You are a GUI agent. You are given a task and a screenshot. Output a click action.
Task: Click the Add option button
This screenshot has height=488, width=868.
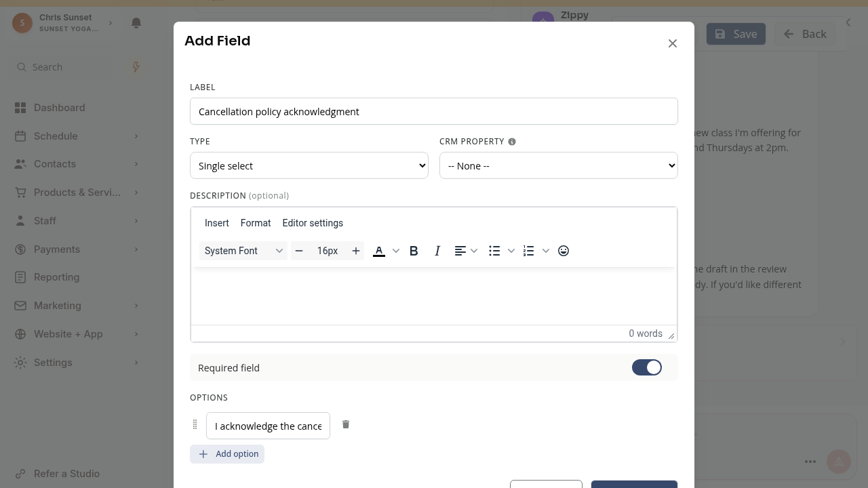(227, 454)
